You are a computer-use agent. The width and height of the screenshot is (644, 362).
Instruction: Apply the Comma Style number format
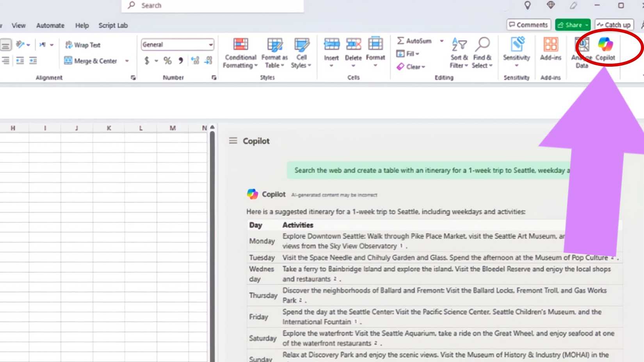[x=179, y=60]
